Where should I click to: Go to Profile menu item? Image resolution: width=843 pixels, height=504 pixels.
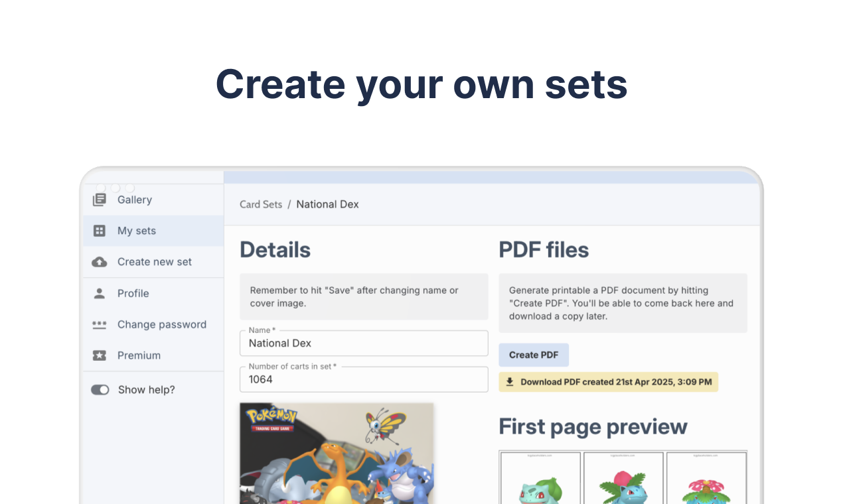coord(153,293)
